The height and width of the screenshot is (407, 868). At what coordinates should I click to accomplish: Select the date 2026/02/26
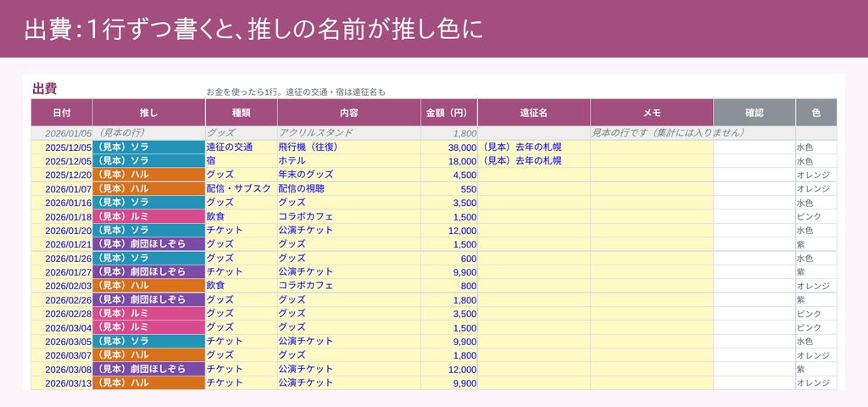click(x=62, y=300)
